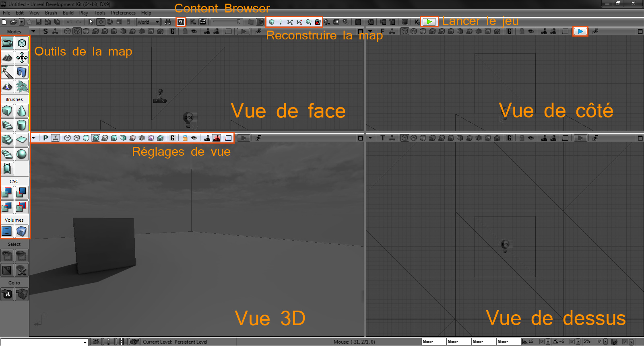Open the Edit menu
This screenshot has width=644, height=346.
coord(20,13)
